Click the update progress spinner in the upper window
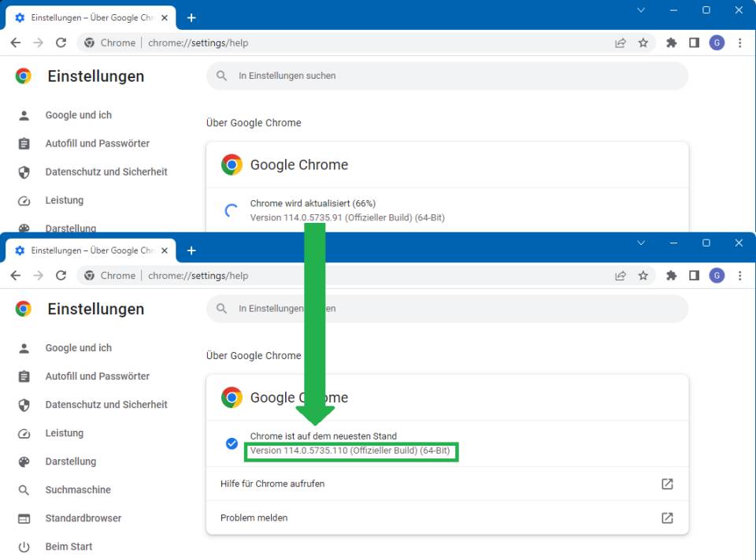 tap(232, 210)
